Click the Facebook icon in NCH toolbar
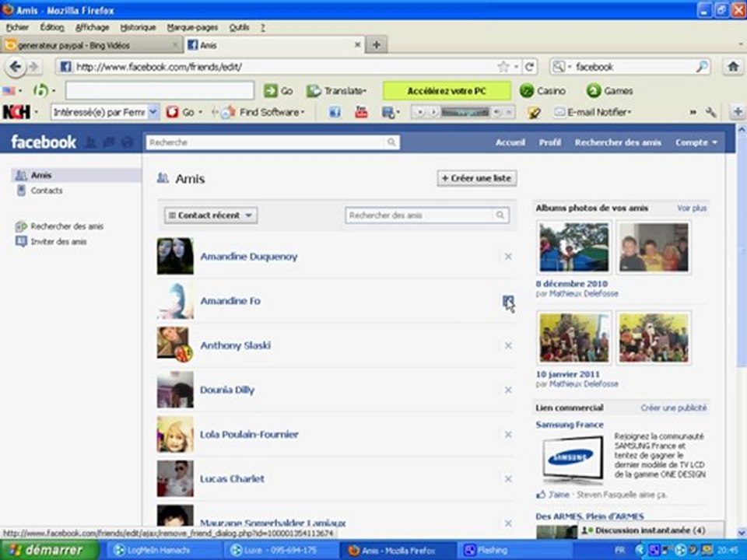 coord(335,112)
